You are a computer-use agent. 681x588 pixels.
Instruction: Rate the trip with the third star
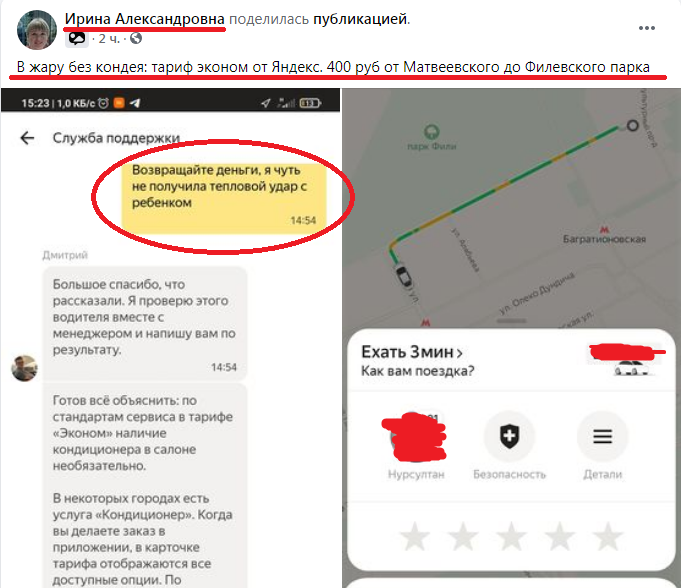pyautogui.click(x=512, y=536)
